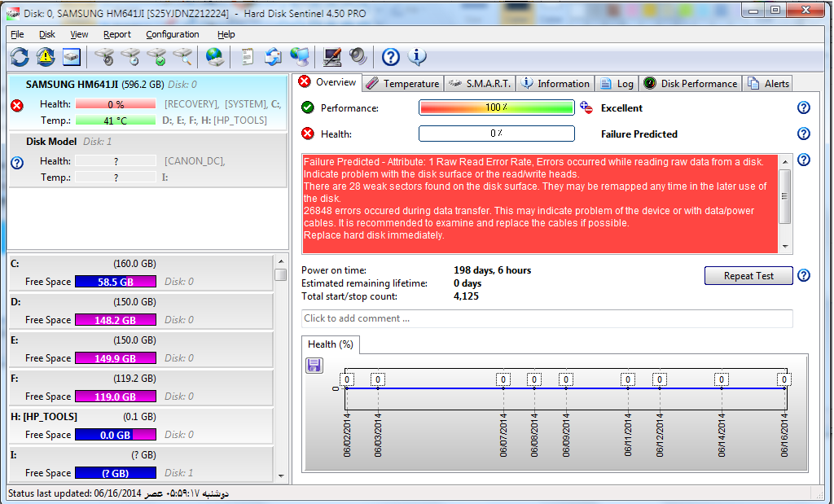Image resolution: width=834 pixels, height=504 pixels.
Task: Click the refresh-with-warning toolbar icon
Action: point(46,56)
